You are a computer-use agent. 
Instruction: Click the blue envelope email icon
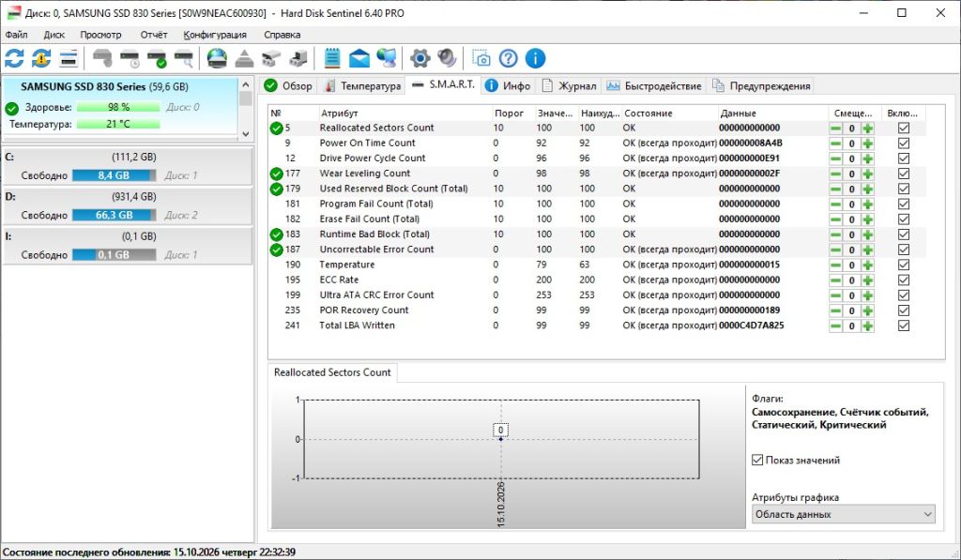359,59
